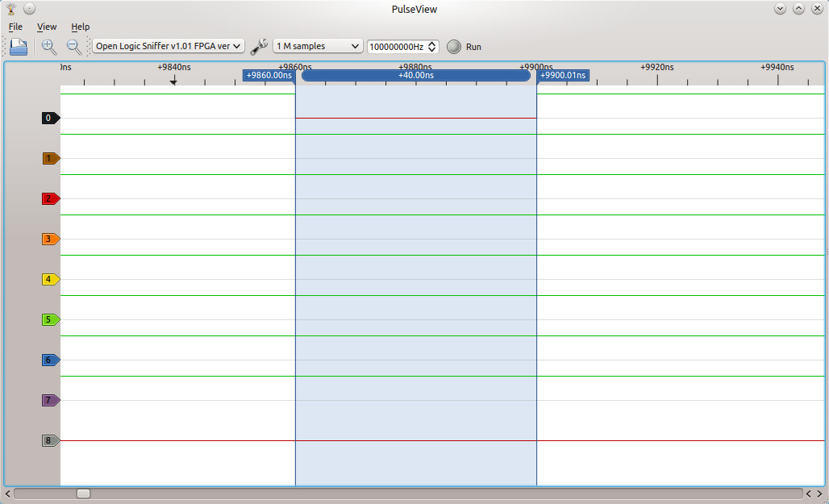Select channel 4 yellow label
The height and width of the screenshot is (504, 829).
coord(51,279)
